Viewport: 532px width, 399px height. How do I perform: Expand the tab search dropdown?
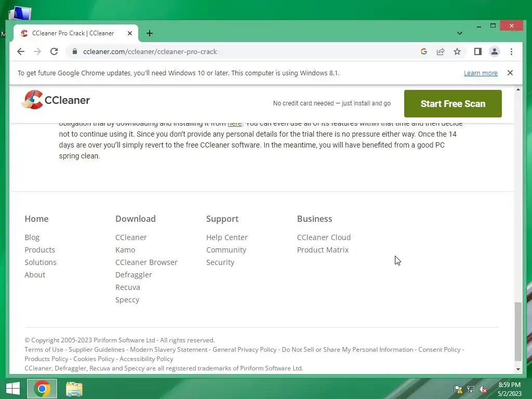[x=459, y=33]
